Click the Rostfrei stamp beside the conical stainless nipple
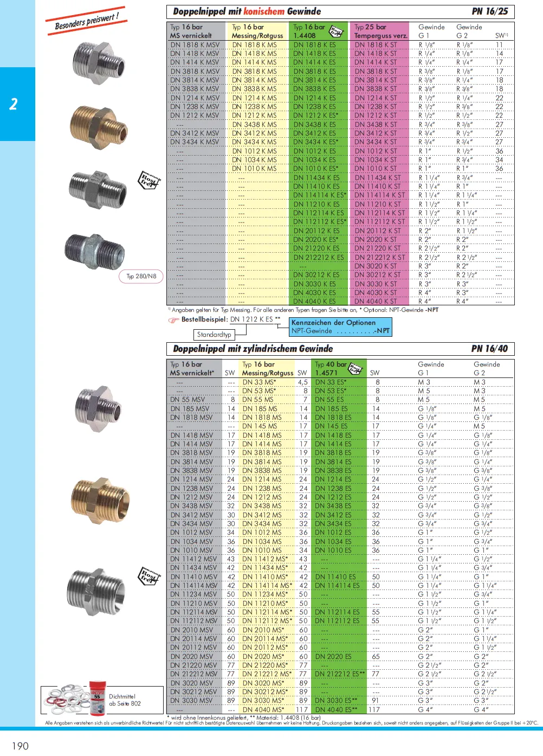The image size is (543, 756). [x=150, y=180]
